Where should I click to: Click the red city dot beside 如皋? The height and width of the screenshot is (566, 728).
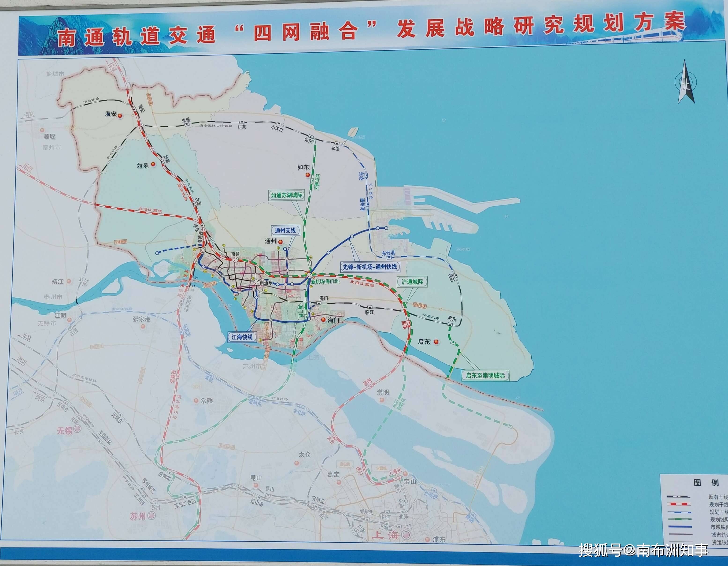point(153,164)
